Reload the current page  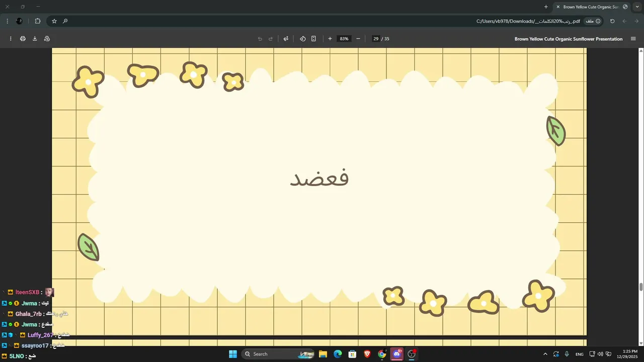[612, 21]
